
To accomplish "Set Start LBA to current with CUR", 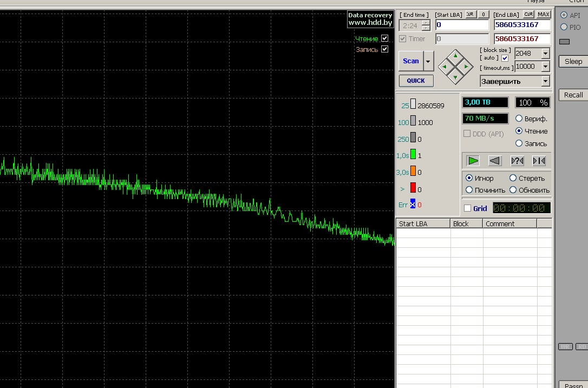I will point(470,15).
